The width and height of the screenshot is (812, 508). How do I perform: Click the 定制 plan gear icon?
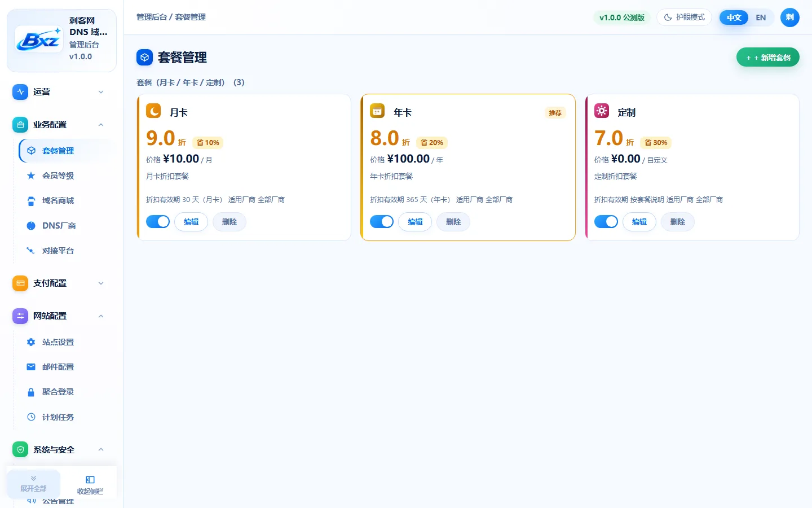tap(602, 111)
